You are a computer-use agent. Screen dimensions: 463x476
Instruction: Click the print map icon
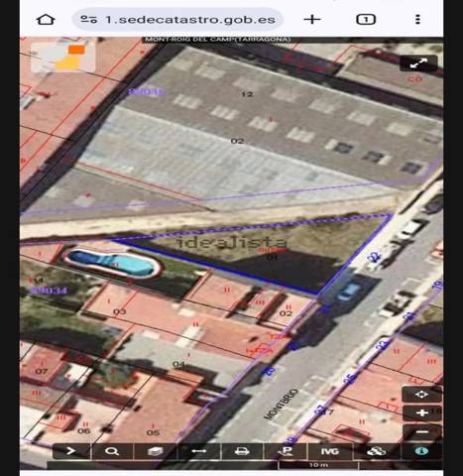click(242, 451)
